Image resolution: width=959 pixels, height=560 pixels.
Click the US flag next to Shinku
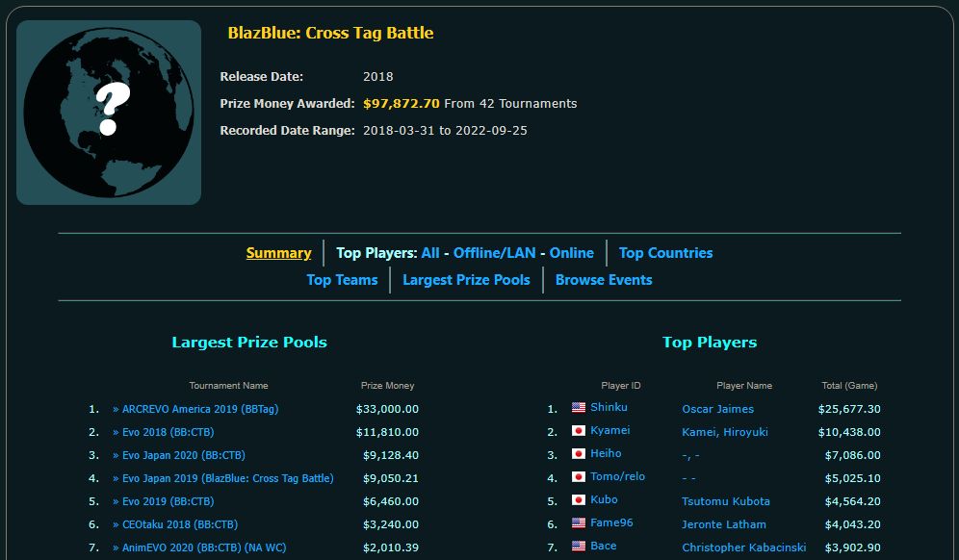click(579, 408)
